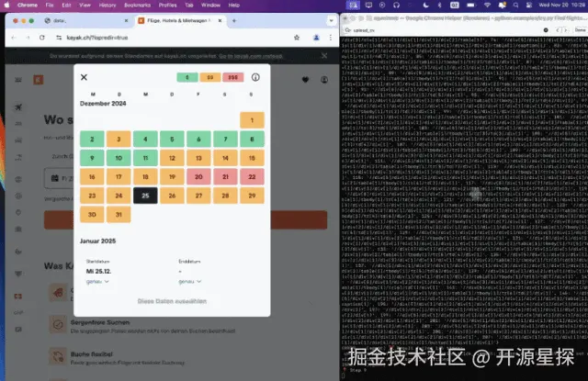Open the File menu
Image resolution: width=588 pixels, height=381 pixels.
(50, 5)
